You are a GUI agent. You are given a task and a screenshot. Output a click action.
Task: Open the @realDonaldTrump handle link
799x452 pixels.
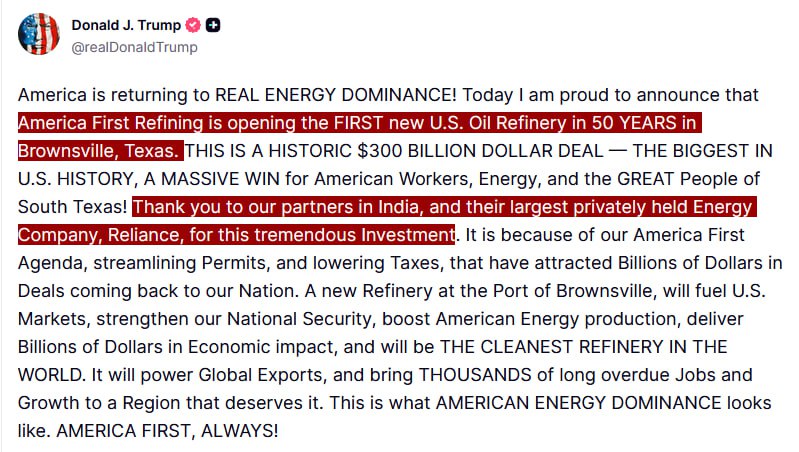click(x=134, y=47)
